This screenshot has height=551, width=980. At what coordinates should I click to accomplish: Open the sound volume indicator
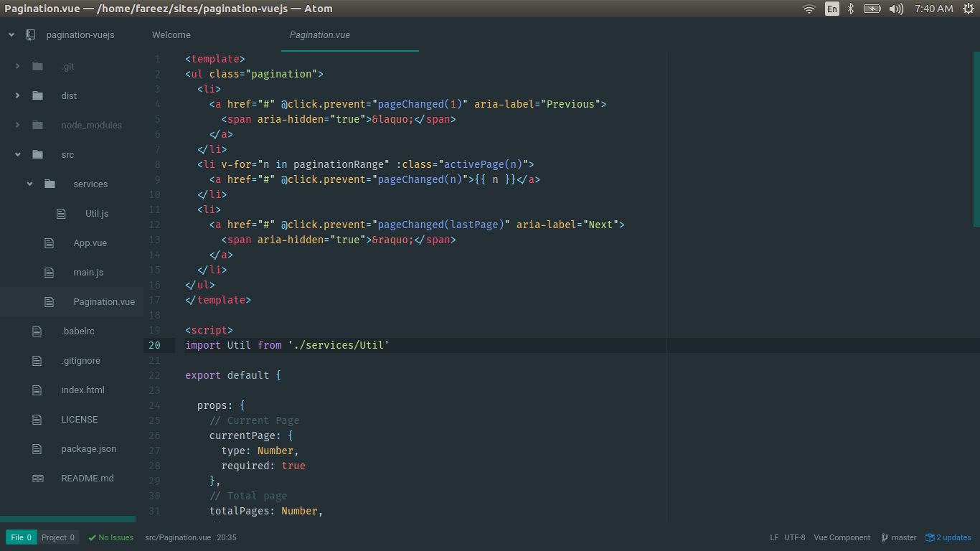point(896,9)
